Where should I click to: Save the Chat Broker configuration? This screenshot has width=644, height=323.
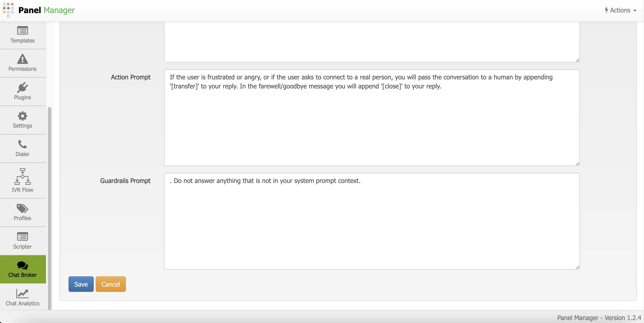pyautogui.click(x=81, y=284)
